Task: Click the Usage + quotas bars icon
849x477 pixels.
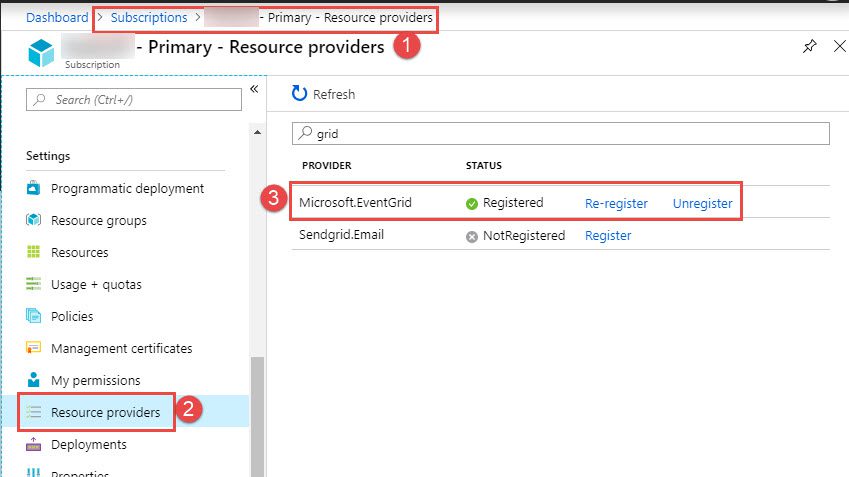Action: click(x=34, y=284)
